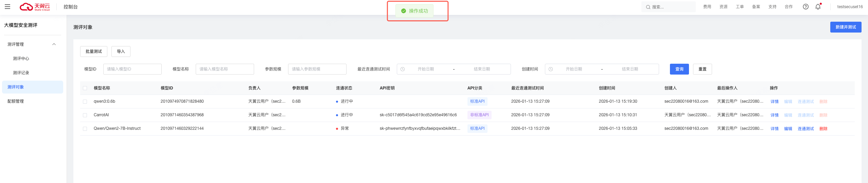Image resolution: width=868 pixels, height=183 pixels.
Task: Open the 测评记录 sidebar item
Action: click(x=21, y=73)
